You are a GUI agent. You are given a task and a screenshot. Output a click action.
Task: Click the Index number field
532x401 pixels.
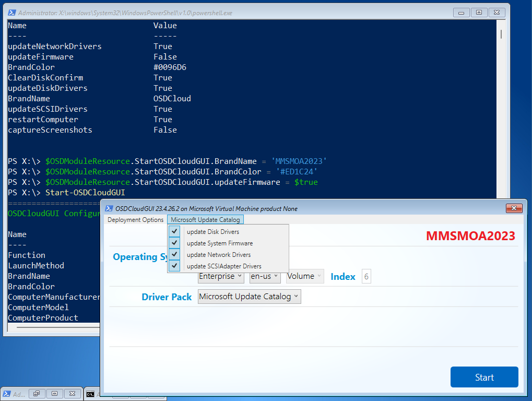pyautogui.click(x=366, y=276)
